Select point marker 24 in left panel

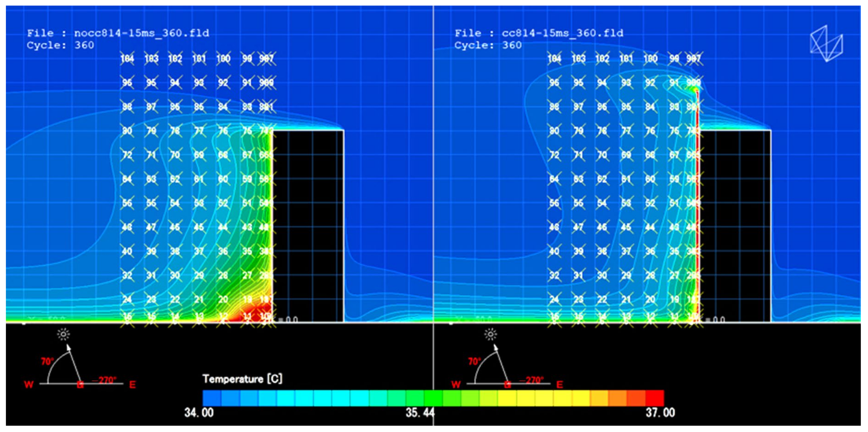point(127,299)
